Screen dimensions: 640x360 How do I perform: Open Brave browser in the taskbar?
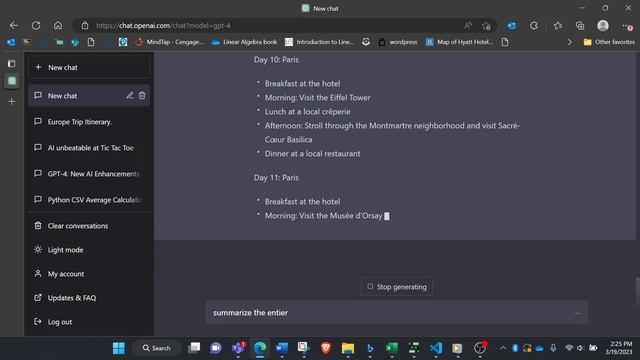coord(326,348)
